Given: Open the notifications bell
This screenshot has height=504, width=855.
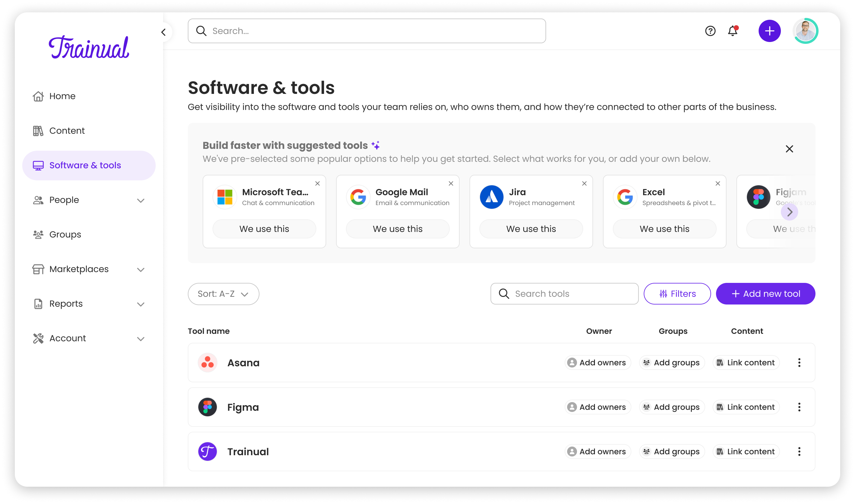Looking at the screenshot, I should pos(733,31).
